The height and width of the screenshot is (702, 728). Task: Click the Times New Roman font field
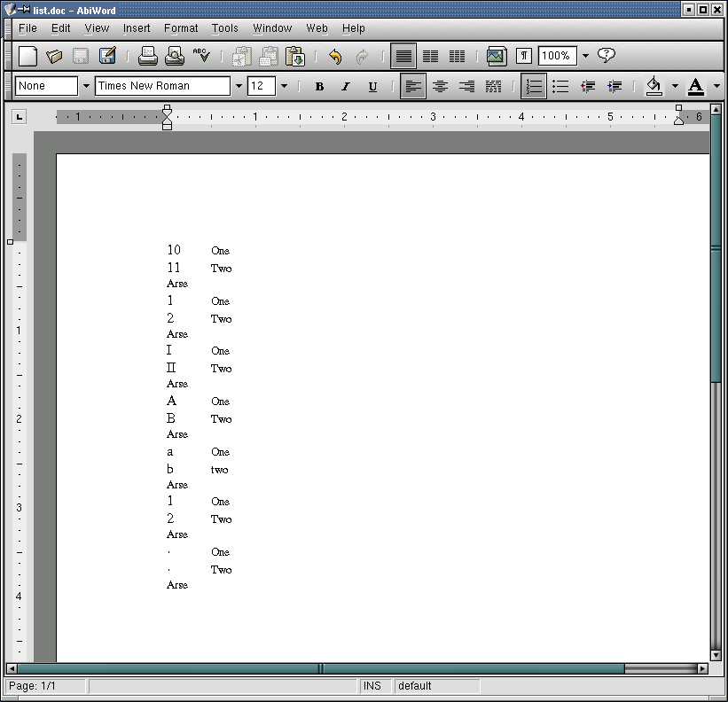pos(162,86)
